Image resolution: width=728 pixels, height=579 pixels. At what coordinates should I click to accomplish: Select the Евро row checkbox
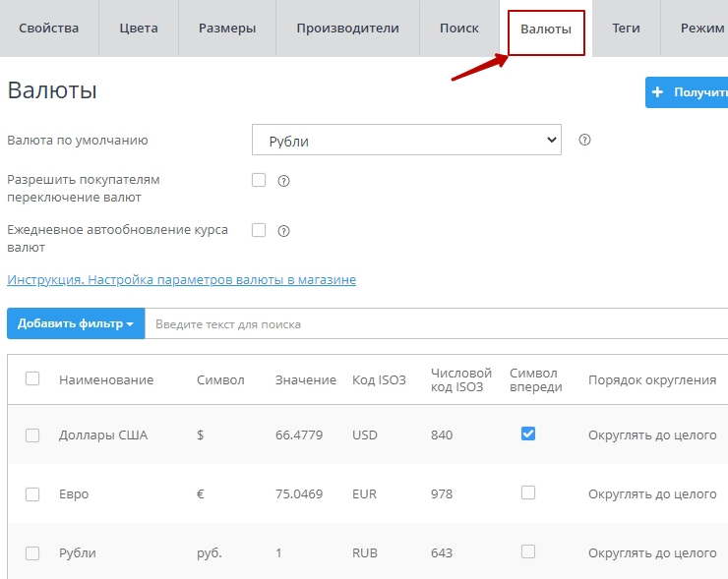point(32,494)
